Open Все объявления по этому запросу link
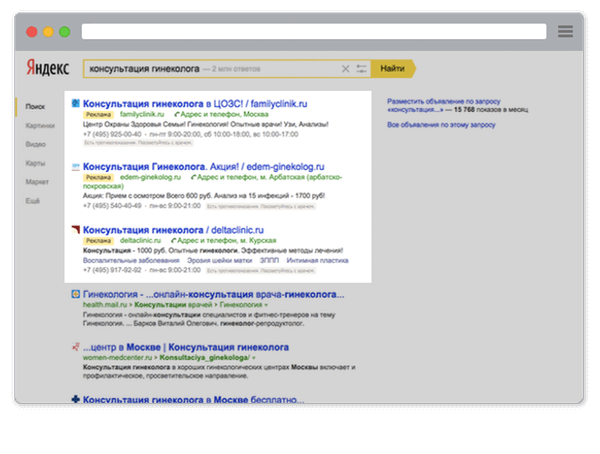Image resolution: width=600 pixels, height=454 pixels. point(441,125)
